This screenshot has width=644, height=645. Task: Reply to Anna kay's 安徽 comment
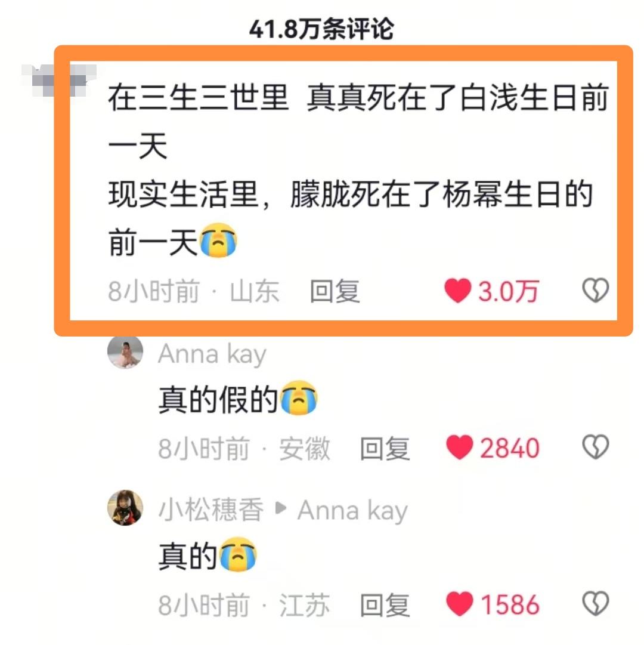pyautogui.click(x=385, y=448)
